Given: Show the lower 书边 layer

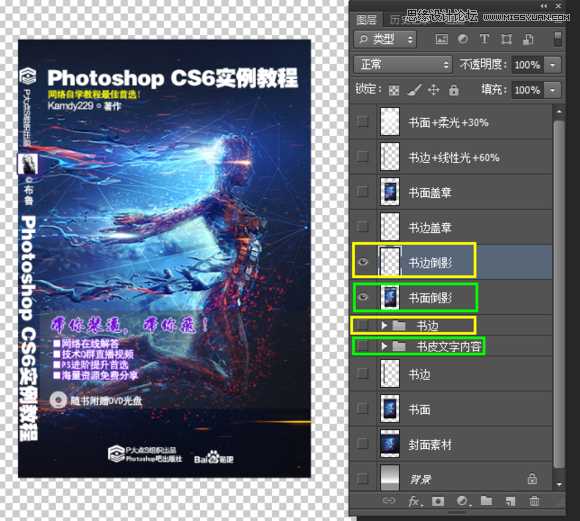Looking at the screenshot, I should 363,374.
